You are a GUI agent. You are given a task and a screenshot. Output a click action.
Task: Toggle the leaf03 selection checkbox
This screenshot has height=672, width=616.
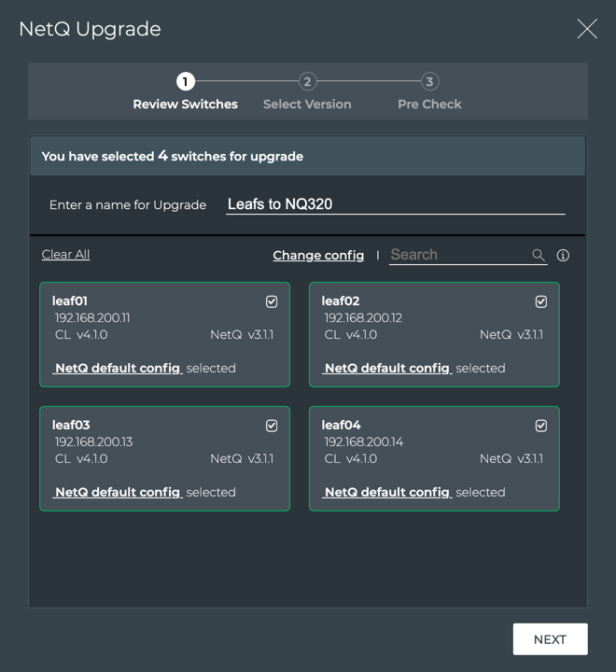click(272, 426)
